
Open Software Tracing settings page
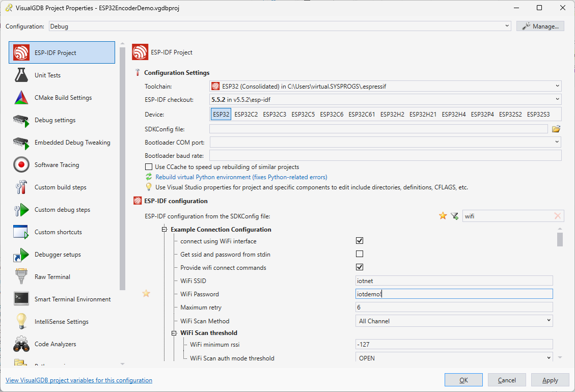57,165
